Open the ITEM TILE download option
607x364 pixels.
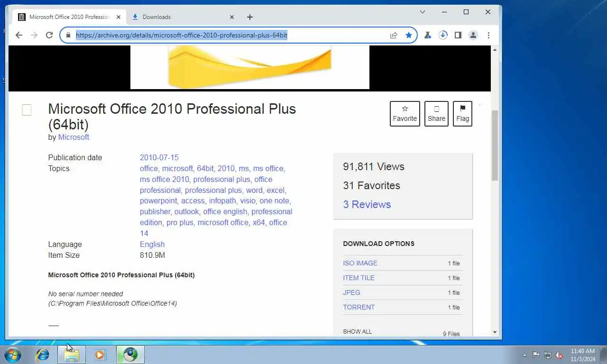(359, 278)
